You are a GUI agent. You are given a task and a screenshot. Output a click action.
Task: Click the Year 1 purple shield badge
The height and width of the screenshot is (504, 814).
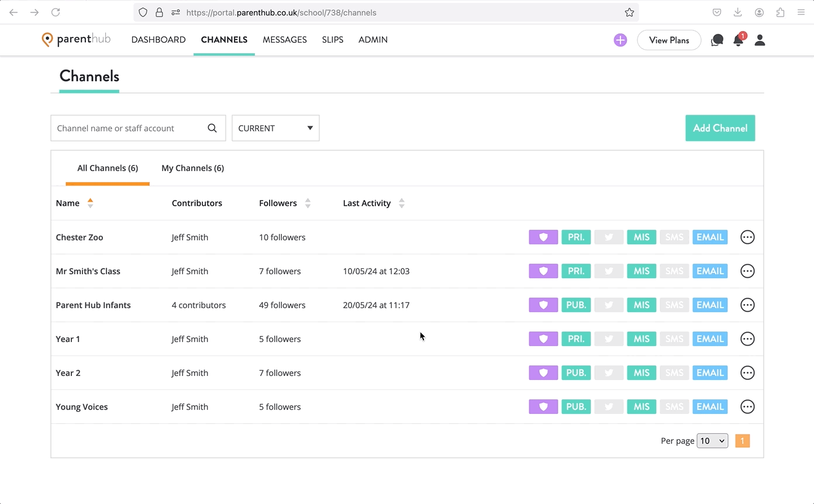coord(543,339)
